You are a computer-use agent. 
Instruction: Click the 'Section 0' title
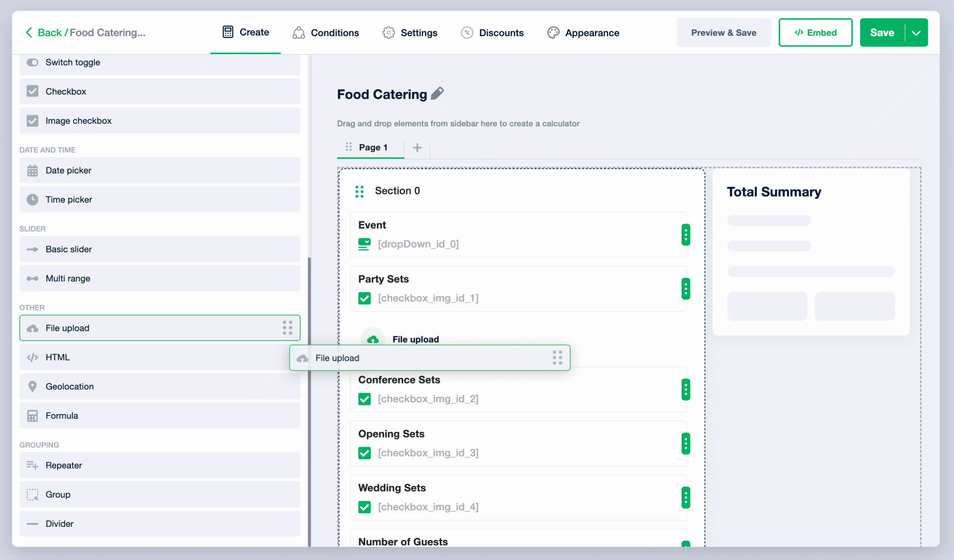398,191
